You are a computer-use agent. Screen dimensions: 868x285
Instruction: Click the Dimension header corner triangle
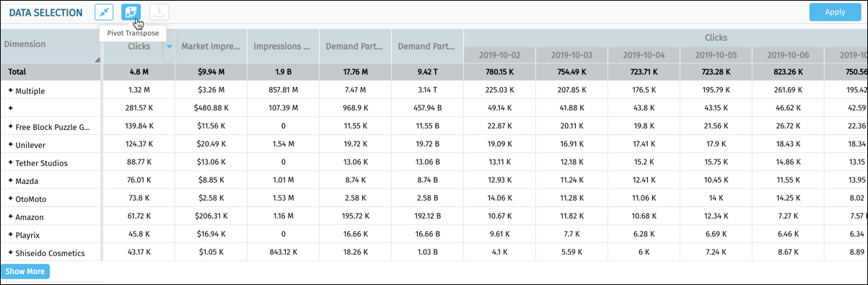click(97, 60)
